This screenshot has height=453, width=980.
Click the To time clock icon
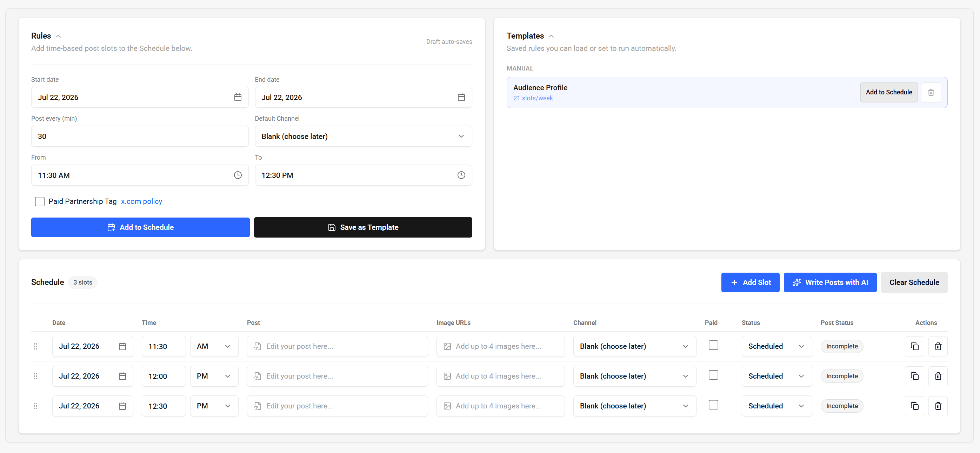pos(461,175)
